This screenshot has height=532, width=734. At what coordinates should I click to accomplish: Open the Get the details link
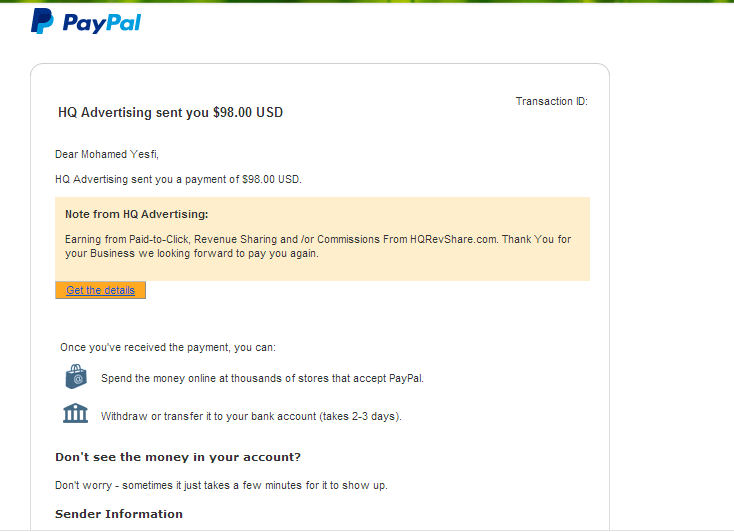click(100, 290)
